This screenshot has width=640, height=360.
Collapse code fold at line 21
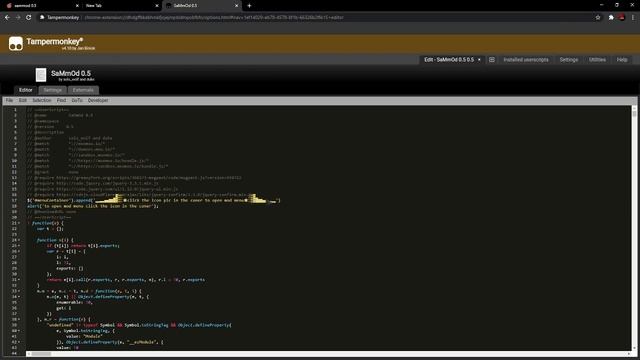click(x=19, y=223)
